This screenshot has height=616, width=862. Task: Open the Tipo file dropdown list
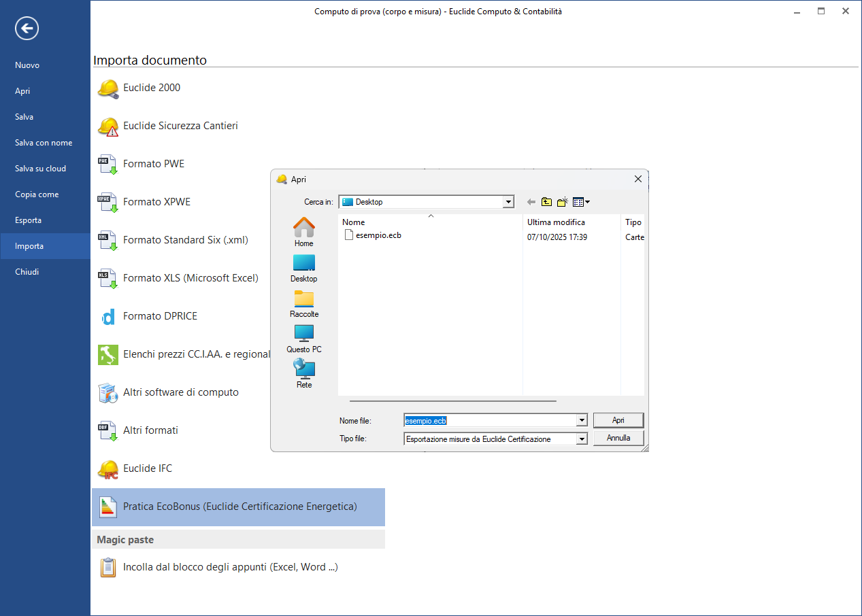click(x=582, y=439)
